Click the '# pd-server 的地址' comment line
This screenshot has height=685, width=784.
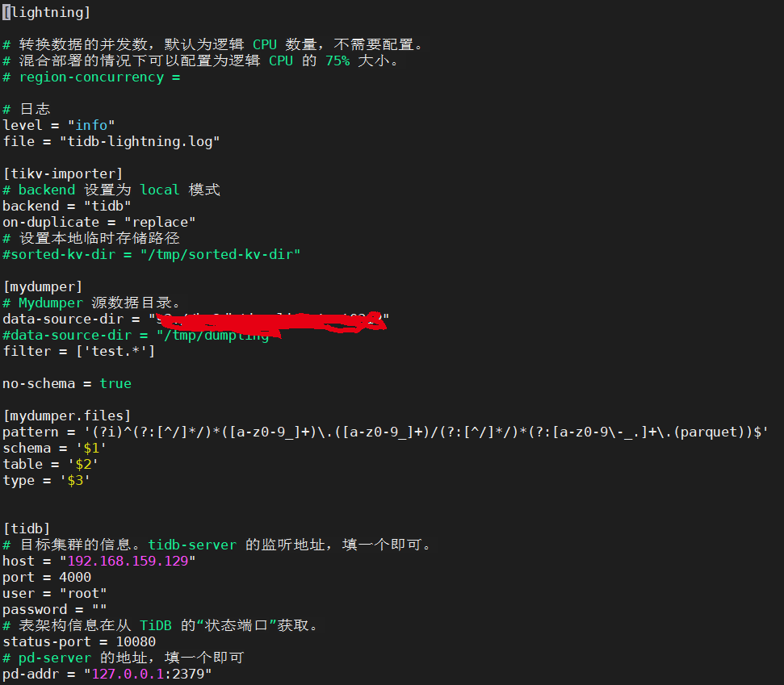click(x=124, y=658)
